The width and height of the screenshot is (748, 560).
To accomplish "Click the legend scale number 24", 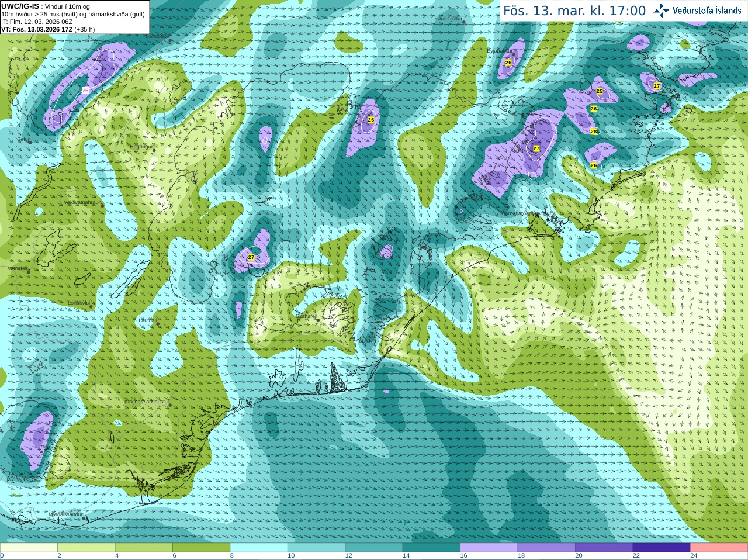I will [x=694, y=556].
